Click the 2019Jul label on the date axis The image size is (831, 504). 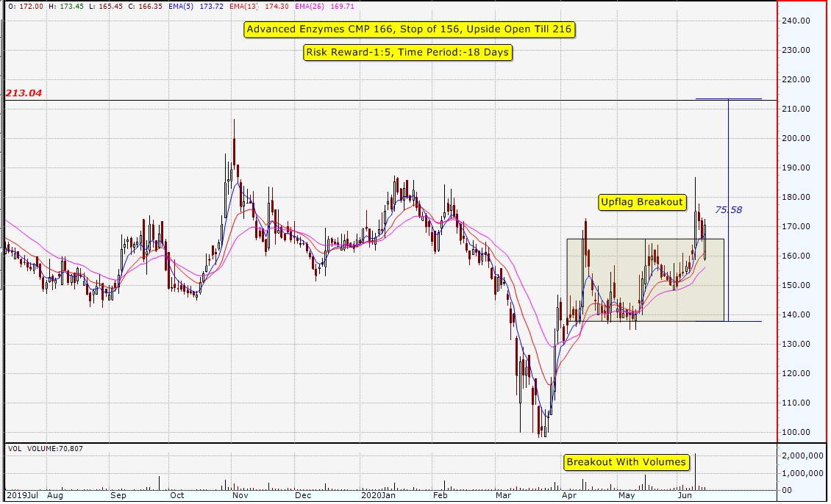pyautogui.click(x=22, y=496)
